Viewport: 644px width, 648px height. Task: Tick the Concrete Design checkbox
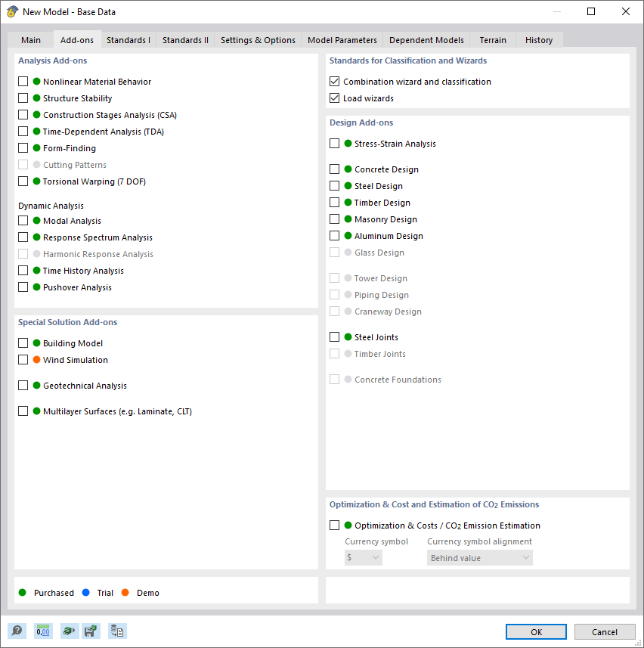click(335, 169)
